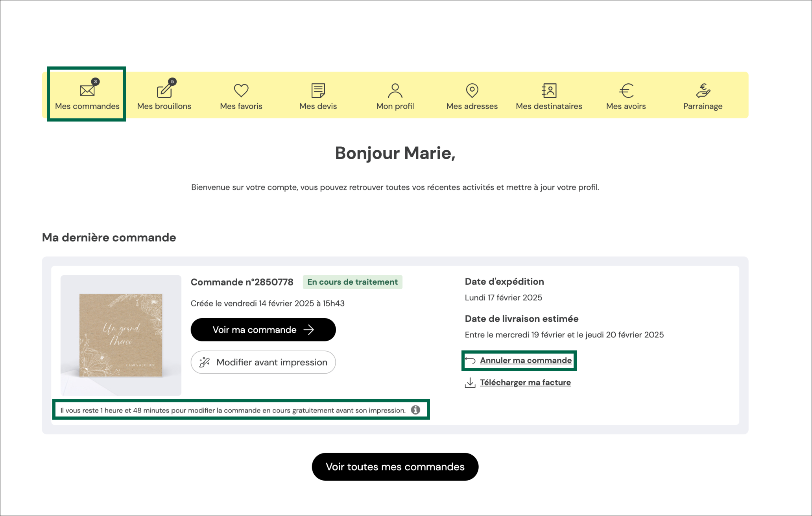Open Mes brouillons pencil icon
812x516 pixels.
[164, 90]
